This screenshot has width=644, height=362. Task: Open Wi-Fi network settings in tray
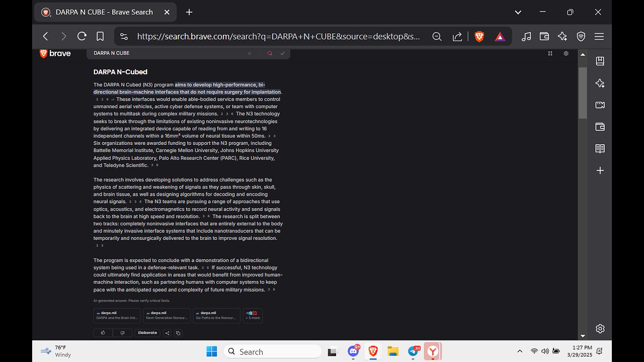534,351
